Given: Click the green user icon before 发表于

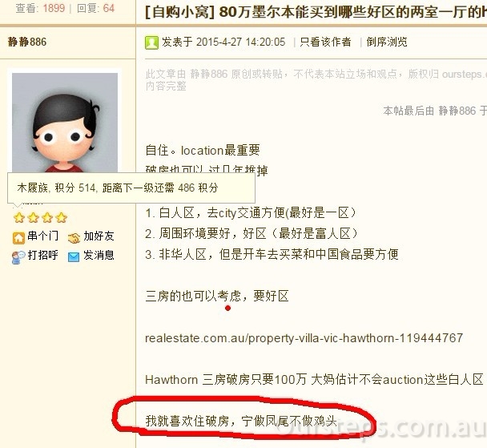Looking at the screenshot, I should click(151, 42).
